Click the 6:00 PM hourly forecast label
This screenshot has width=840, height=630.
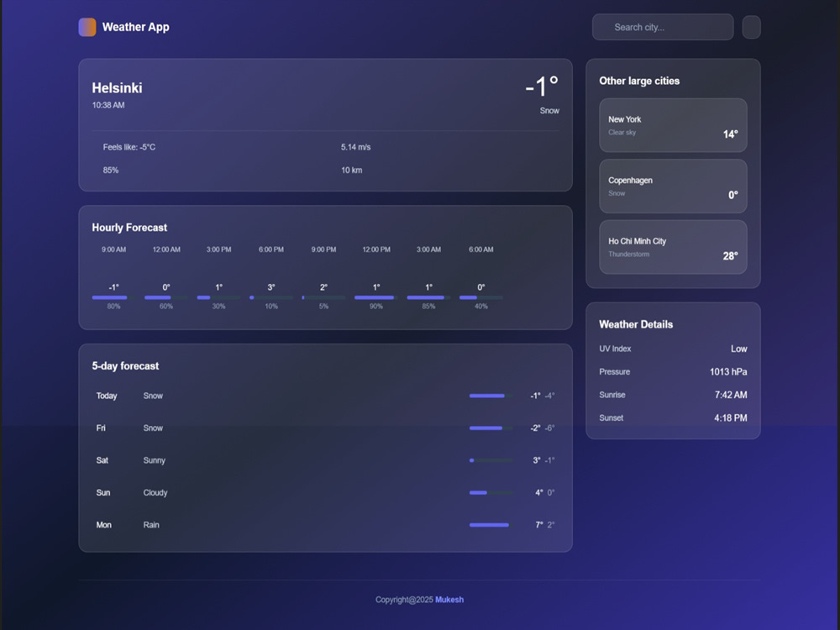271,249
